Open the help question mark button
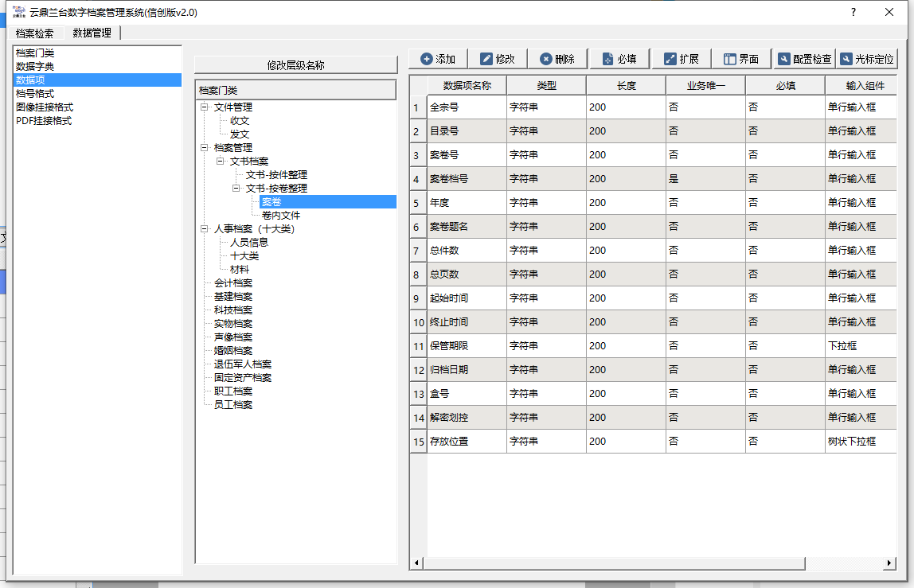Screen dimensions: 914x588 tap(853, 12)
